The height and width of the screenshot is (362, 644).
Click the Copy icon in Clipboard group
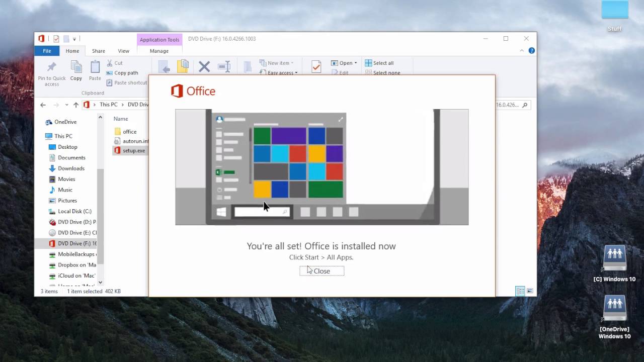tap(76, 67)
